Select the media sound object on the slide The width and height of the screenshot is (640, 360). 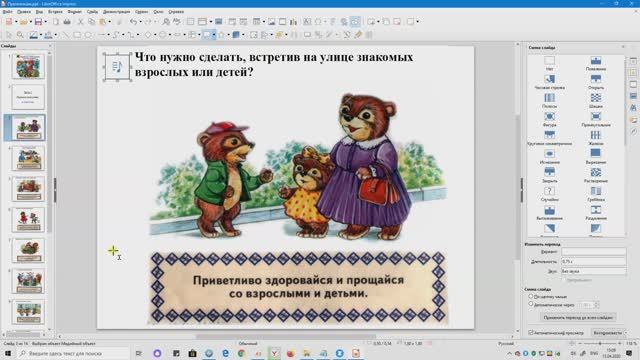click(x=117, y=66)
